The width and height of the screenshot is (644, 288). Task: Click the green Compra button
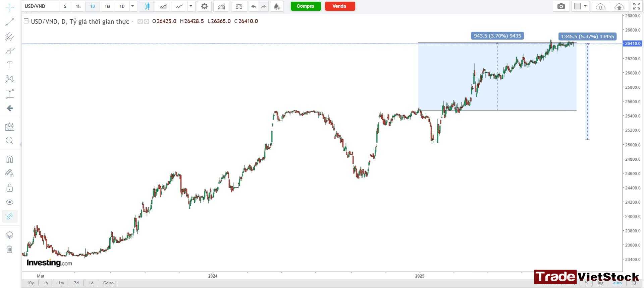point(306,6)
